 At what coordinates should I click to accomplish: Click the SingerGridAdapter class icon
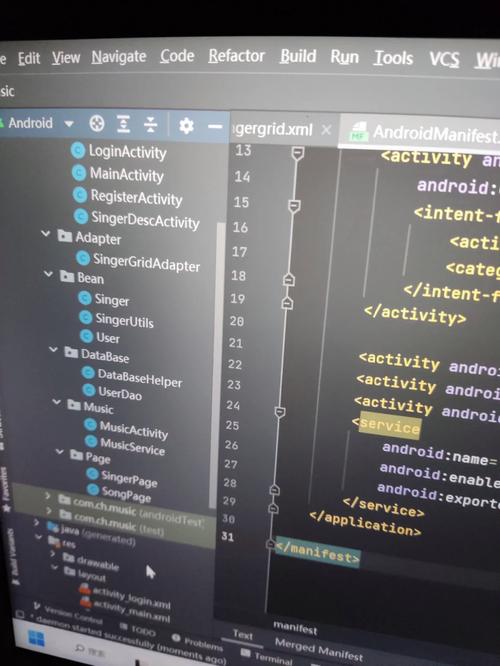tap(83, 258)
